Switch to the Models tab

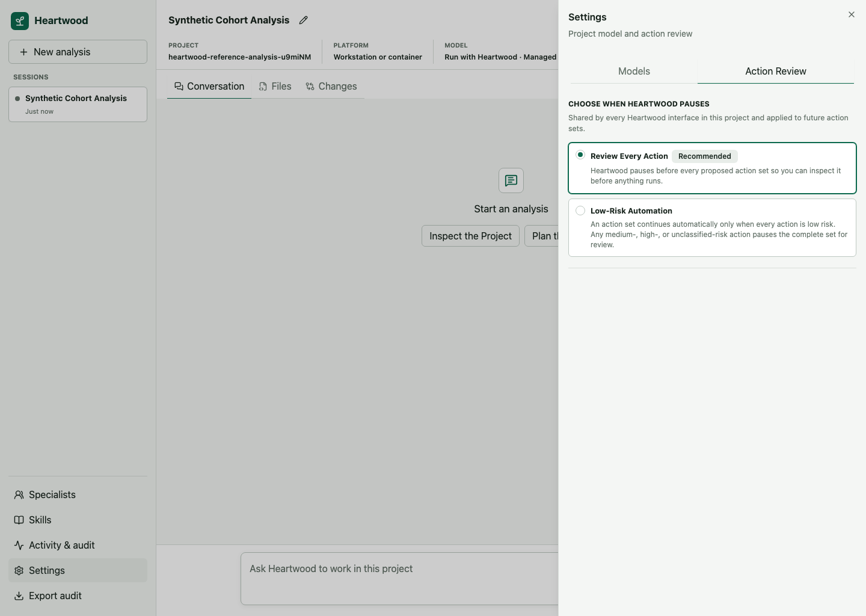pyautogui.click(x=634, y=71)
